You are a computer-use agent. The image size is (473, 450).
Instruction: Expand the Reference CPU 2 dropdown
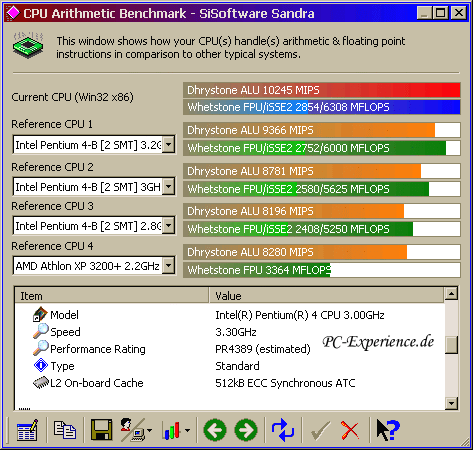coord(169,187)
